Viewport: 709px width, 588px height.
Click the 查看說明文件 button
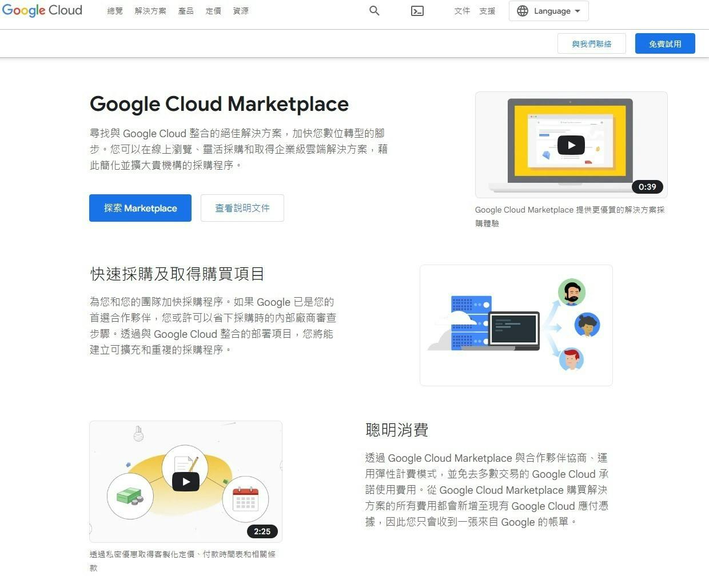click(242, 208)
